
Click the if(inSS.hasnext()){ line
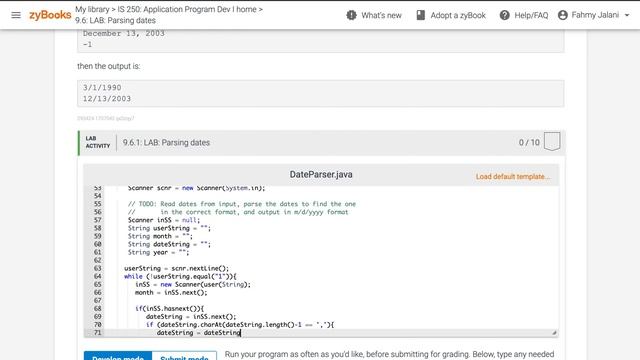click(169, 309)
